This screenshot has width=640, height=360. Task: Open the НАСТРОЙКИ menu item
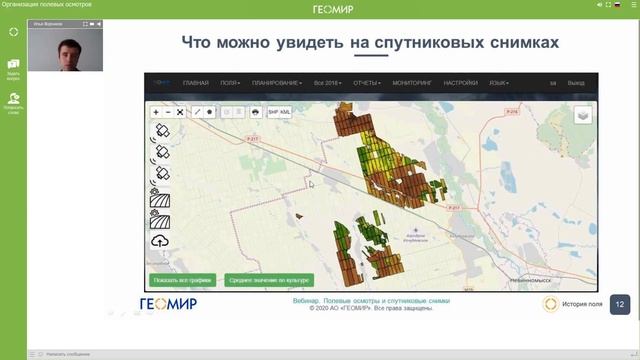[460, 83]
